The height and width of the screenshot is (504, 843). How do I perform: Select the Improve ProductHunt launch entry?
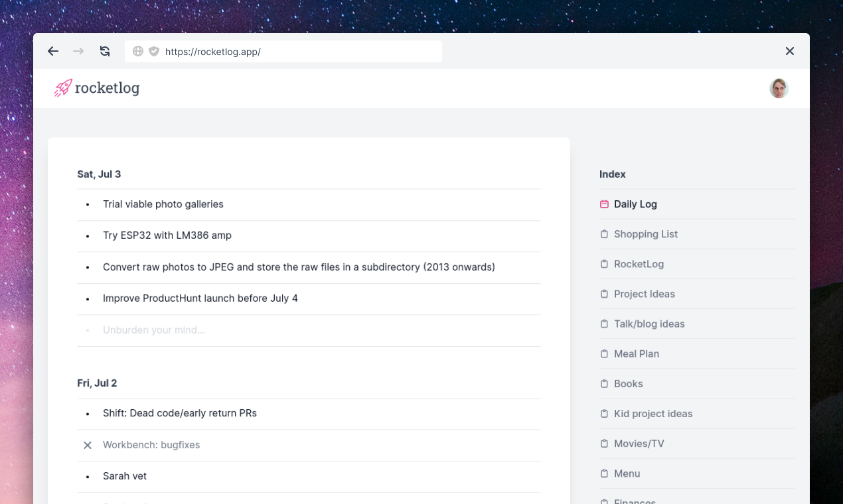coord(200,298)
